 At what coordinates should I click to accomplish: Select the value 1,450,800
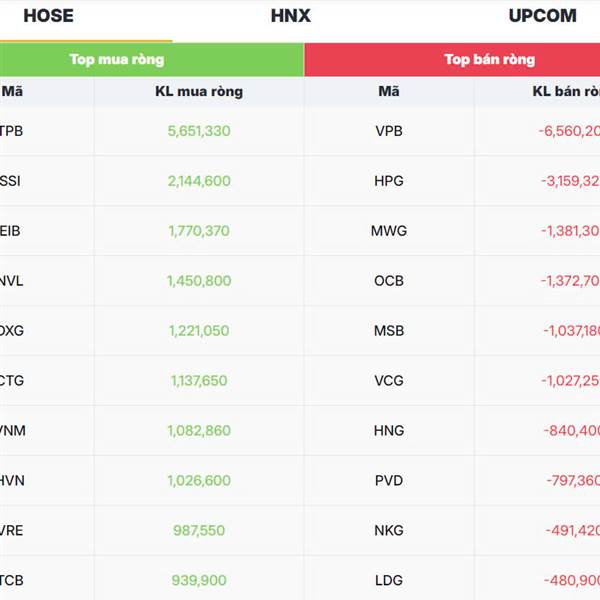pos(199,281)
